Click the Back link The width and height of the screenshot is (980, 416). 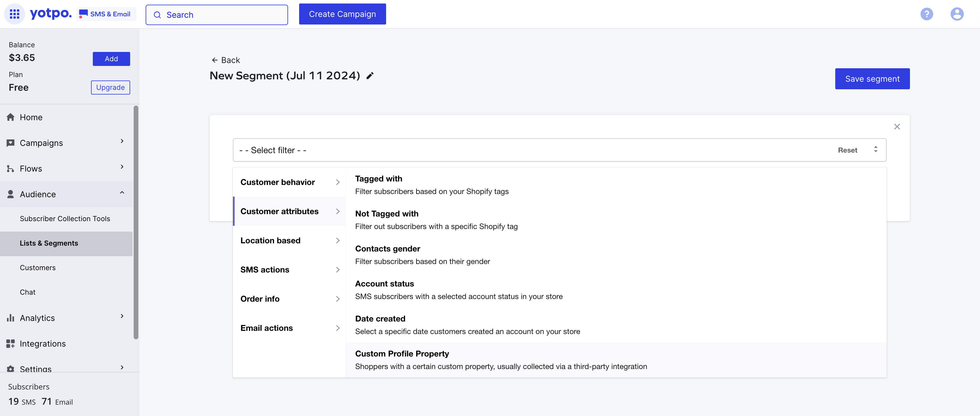(x=226, y=60)
